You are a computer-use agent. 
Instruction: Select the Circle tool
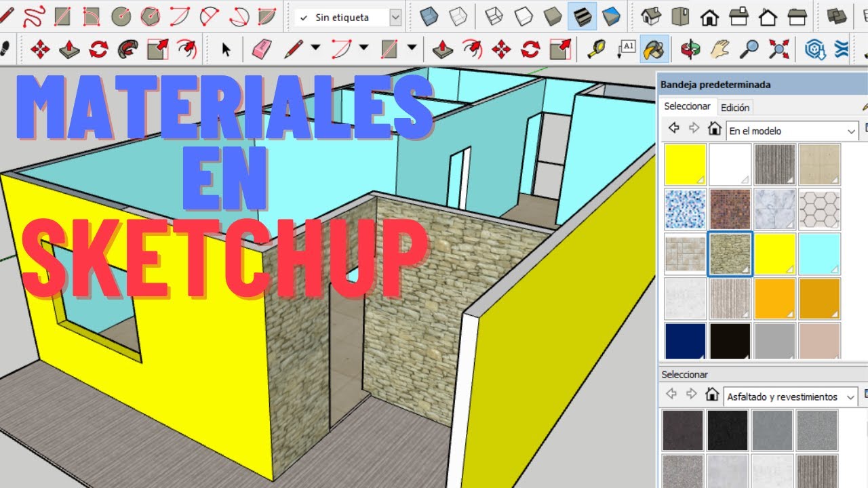[121, 16]
